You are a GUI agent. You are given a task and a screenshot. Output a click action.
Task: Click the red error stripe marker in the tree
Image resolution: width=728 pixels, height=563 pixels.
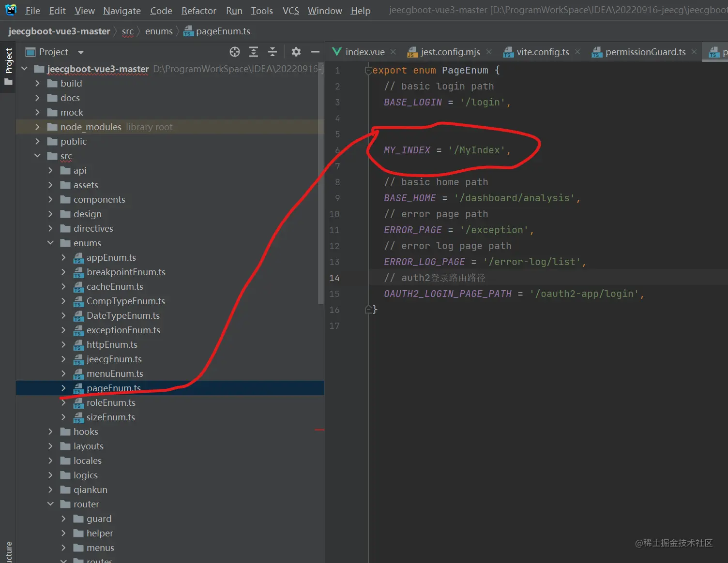click(318, 430)
